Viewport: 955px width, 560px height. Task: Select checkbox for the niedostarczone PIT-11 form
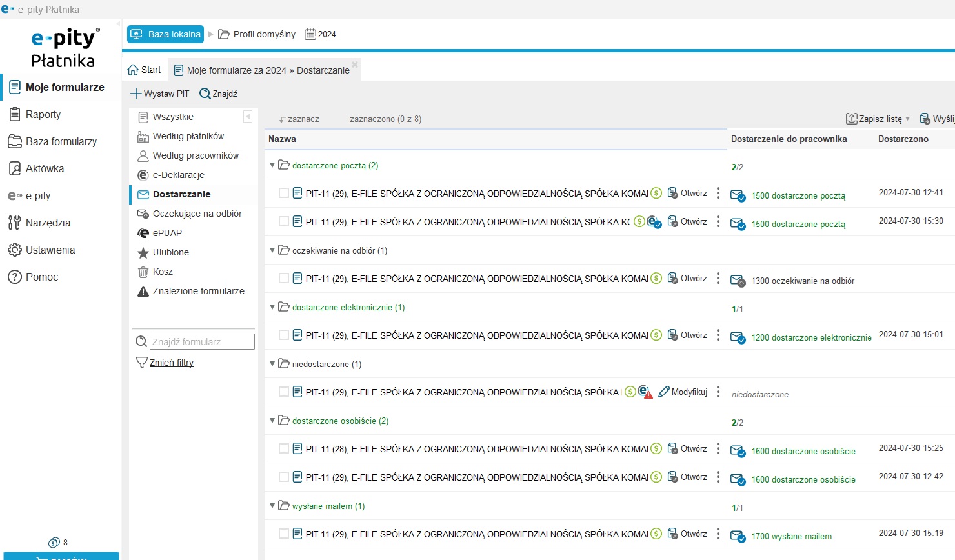[x=284, y=392]
